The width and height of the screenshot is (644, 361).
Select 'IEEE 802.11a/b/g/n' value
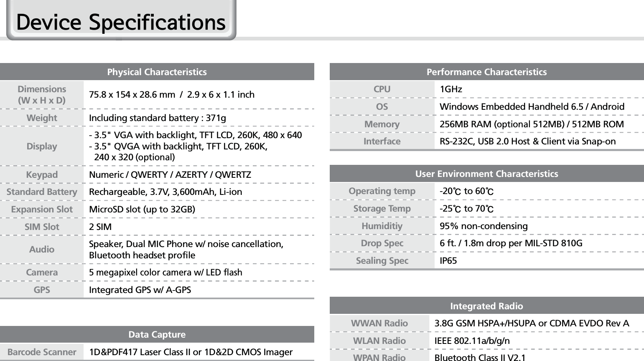point(472,341)
